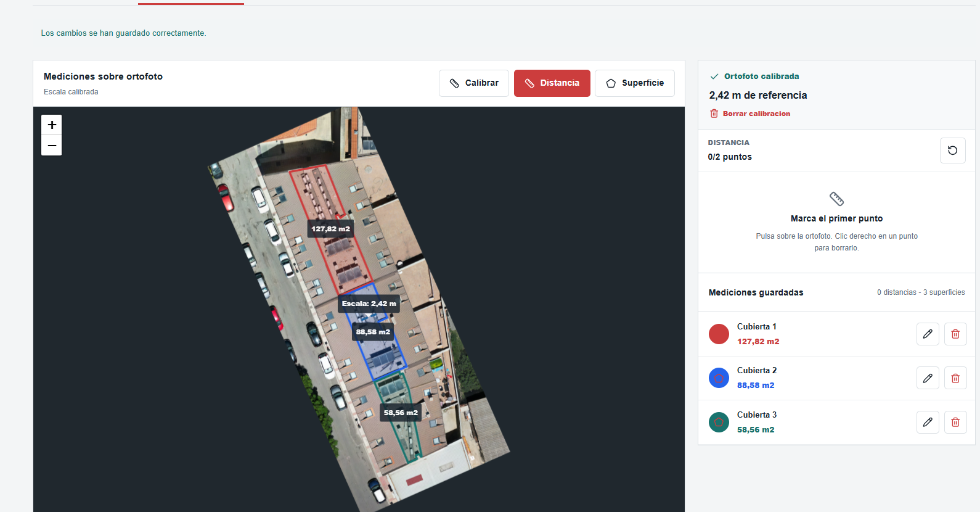Click the 2,42 m de referencia text
The width and height of the screenshot is (980, 512).
pos(758,95)
